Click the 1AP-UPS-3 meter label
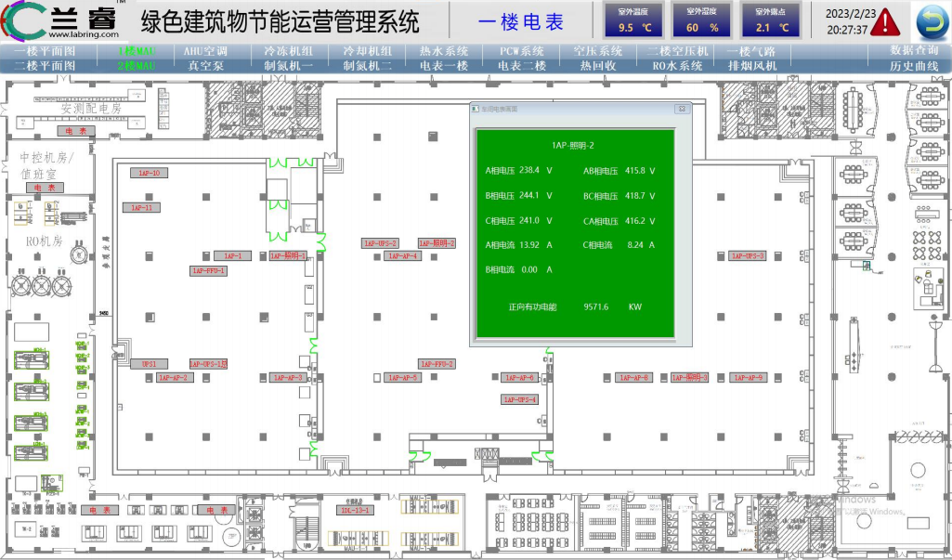 747,256
